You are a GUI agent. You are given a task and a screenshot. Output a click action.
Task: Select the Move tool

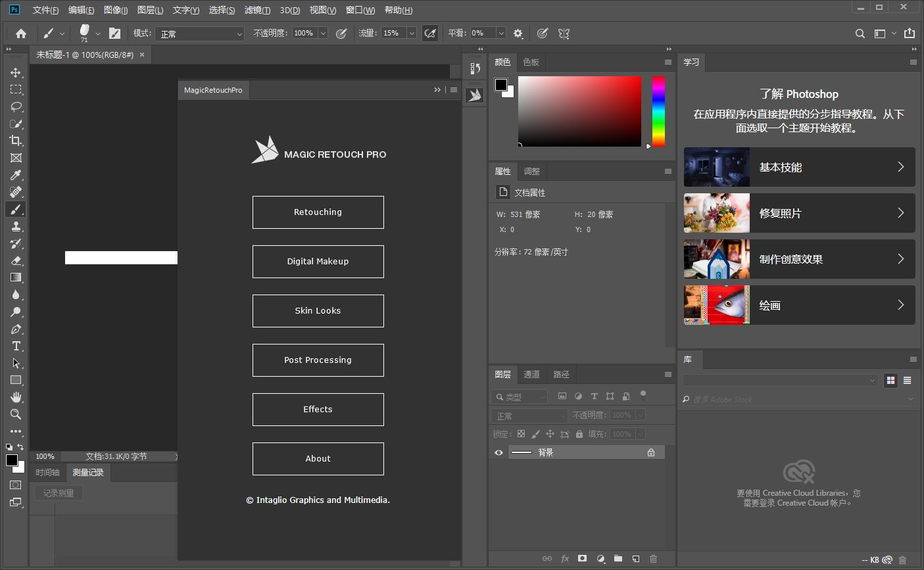point(16,72)
